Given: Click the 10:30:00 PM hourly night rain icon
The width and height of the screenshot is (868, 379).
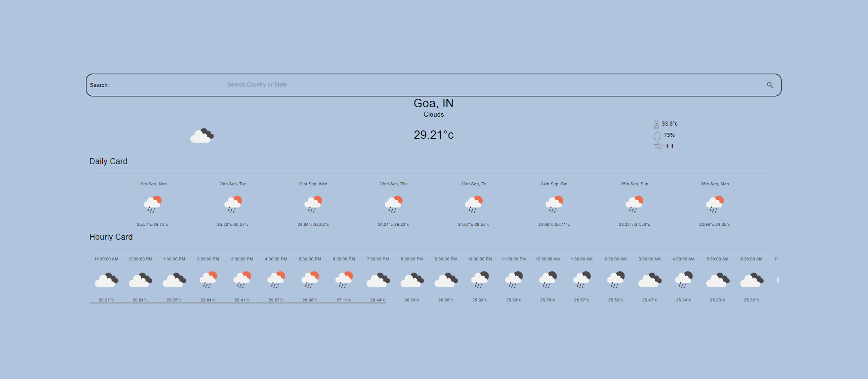Looking at the screenshot, I should (x=480, y=280).
